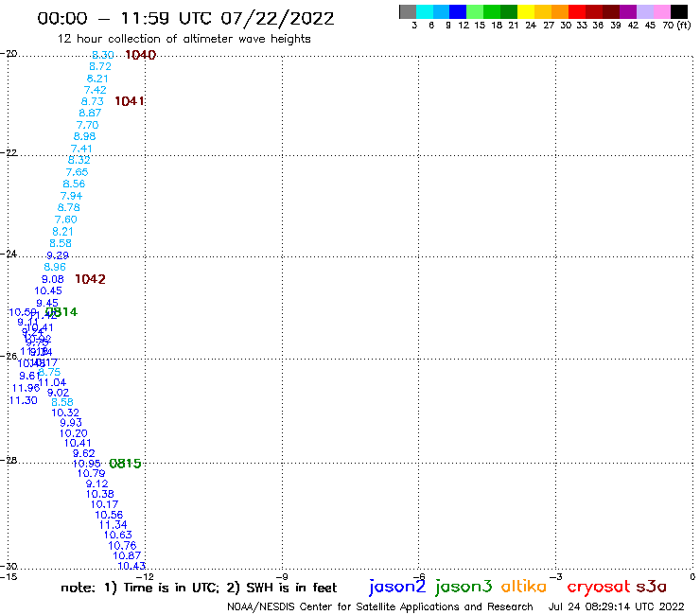Click the pink swatch in the color scale
700x615 pixels.
(662, 12)
